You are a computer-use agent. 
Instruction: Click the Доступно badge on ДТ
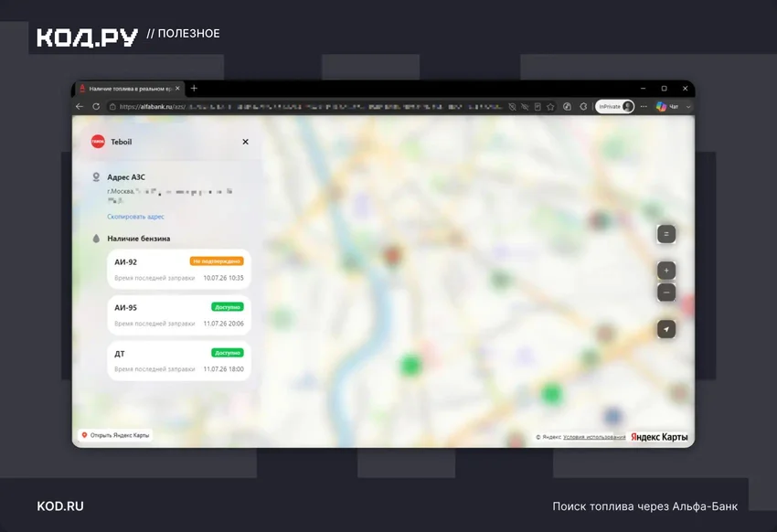228,353
